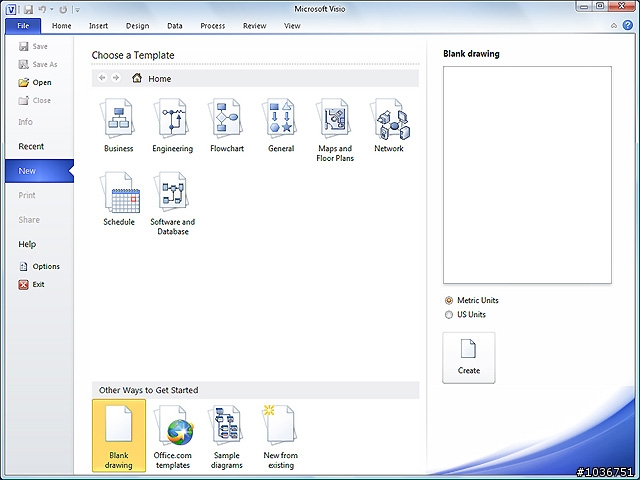Switch to the File tab
This screenshot has width=640, height=480.
click(x=23, y=26)
